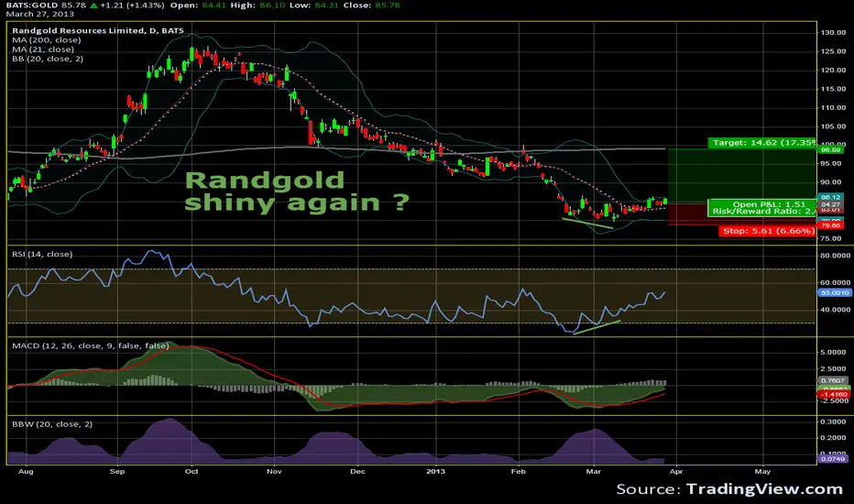Click the Mar label on time axis
The height and width of the screenshot is (504, 854).
[x=593, y=471]
